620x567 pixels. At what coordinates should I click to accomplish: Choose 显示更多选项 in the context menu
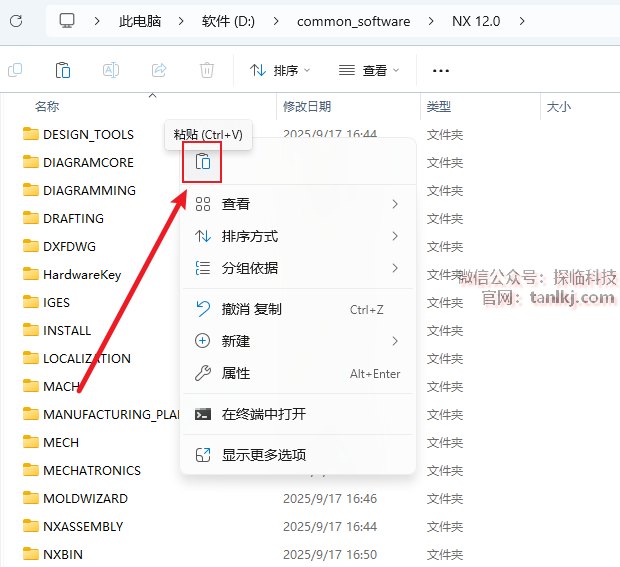297,455
